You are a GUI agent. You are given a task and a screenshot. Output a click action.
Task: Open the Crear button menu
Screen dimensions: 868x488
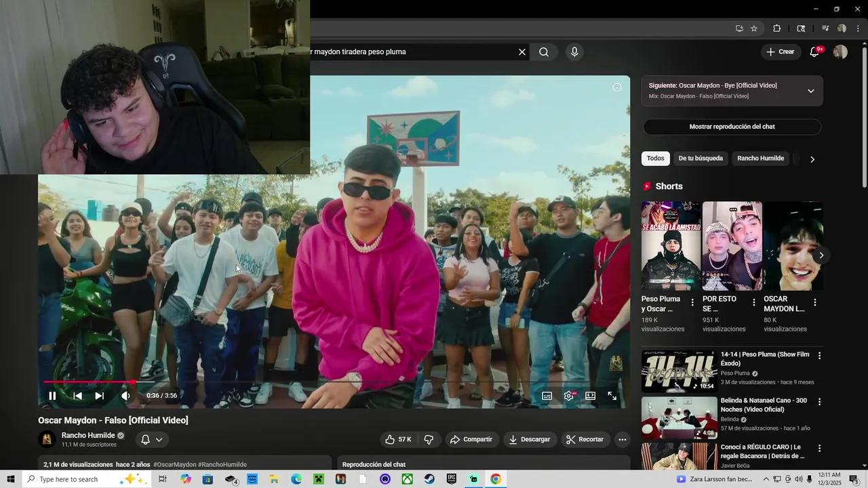click(780, 52)
